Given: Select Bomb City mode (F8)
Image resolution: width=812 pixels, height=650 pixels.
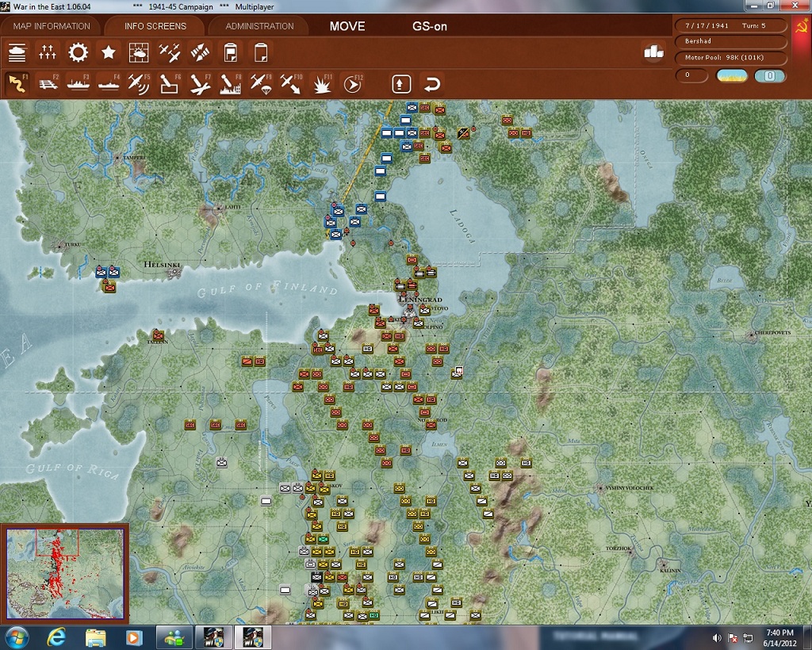Looking at the screenshot, I should coord(231,83).
